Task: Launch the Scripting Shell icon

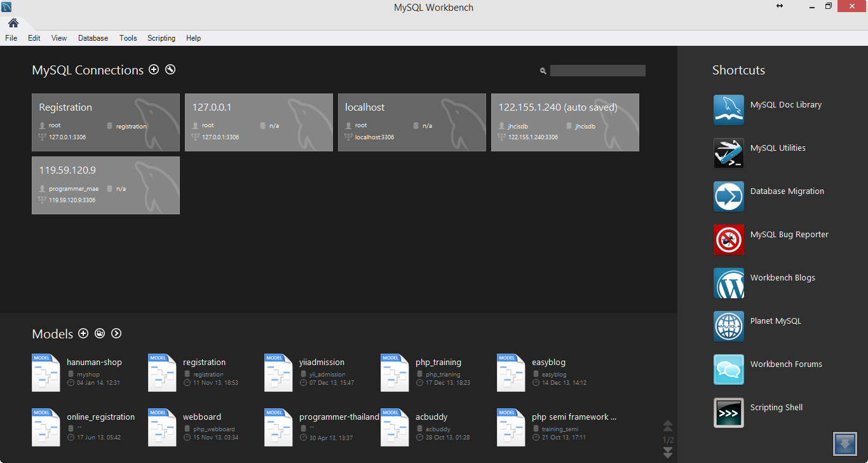Action: pos(729,413)
